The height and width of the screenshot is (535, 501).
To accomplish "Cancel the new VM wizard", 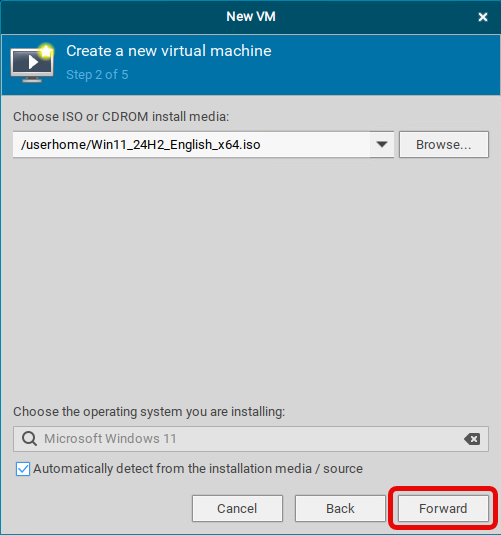I will [x=237, y=508].
